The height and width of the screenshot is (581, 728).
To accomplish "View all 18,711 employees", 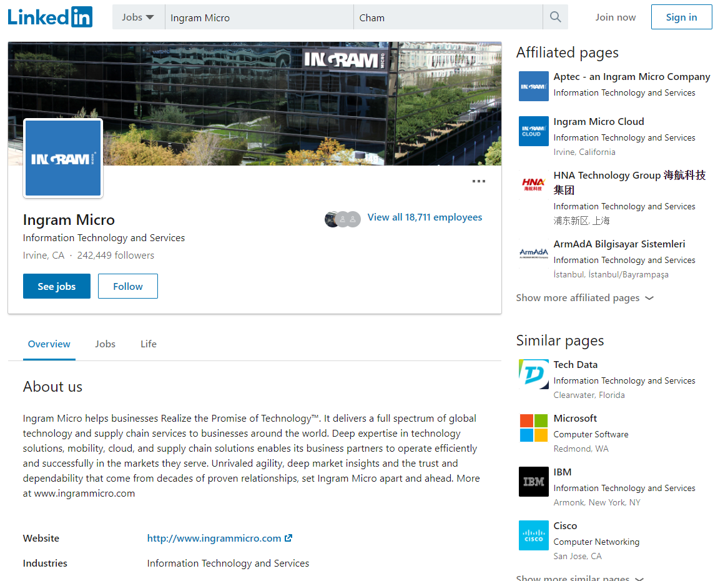I will point(425,217).
